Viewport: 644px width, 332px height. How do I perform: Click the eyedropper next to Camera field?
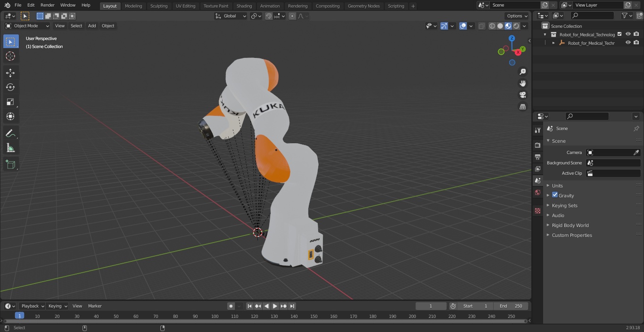pyautogui.click(x=636, y=153)
